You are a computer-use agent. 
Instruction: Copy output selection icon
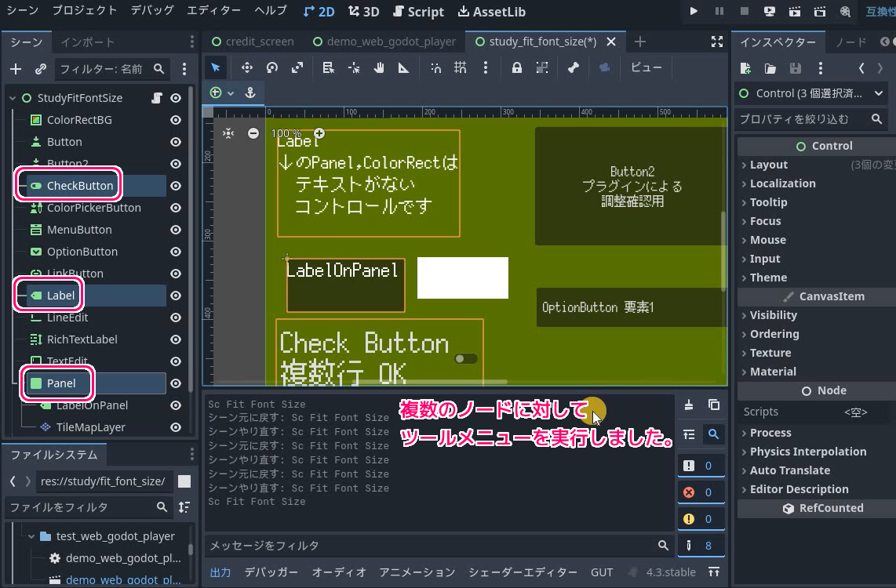click(714, 405)
